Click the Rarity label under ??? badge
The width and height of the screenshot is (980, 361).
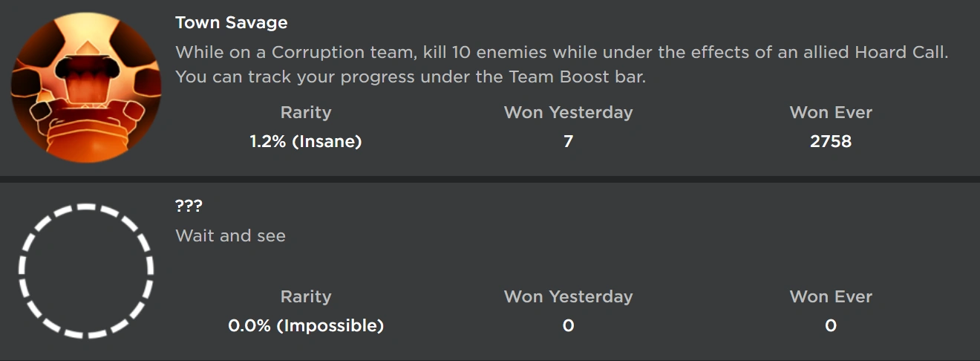tap(305, 296)
